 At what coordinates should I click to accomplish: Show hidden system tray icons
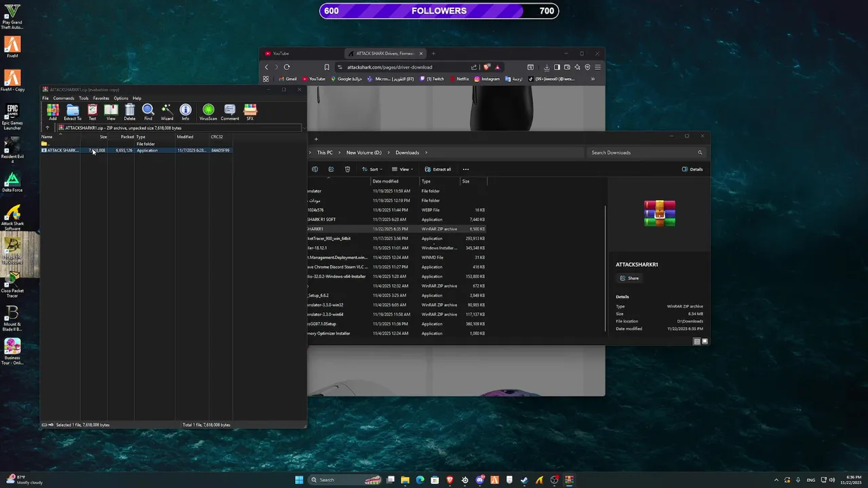point(777,480)
